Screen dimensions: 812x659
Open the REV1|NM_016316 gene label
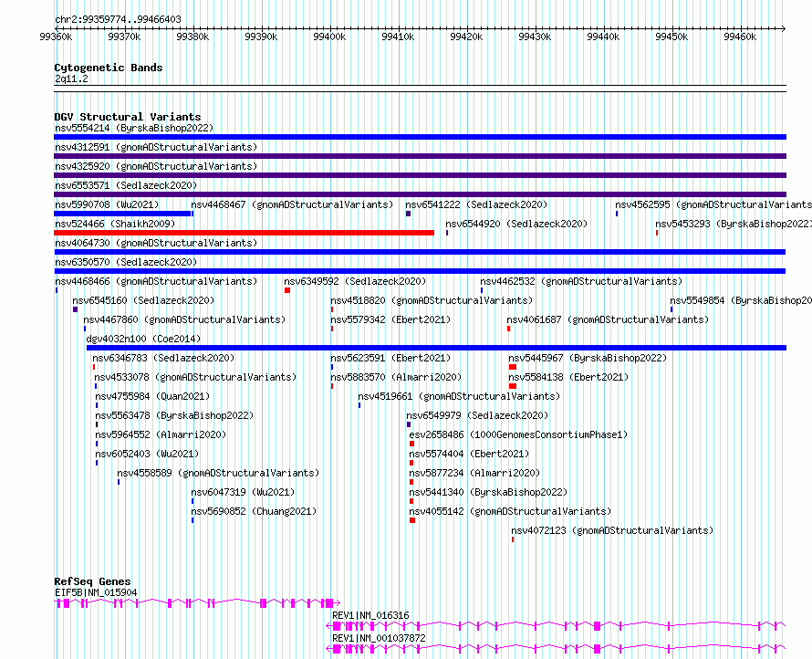[x=370, y=615]
